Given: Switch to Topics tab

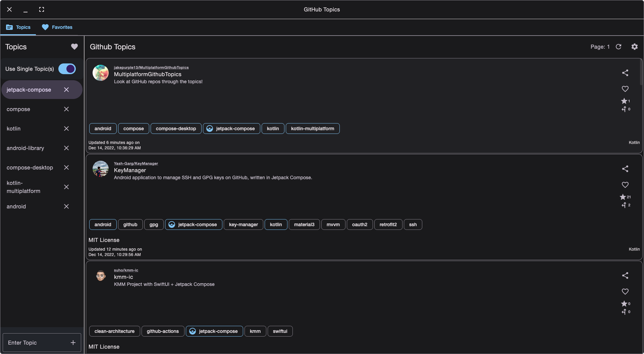Looking at the screenshot, I should 18,27.
